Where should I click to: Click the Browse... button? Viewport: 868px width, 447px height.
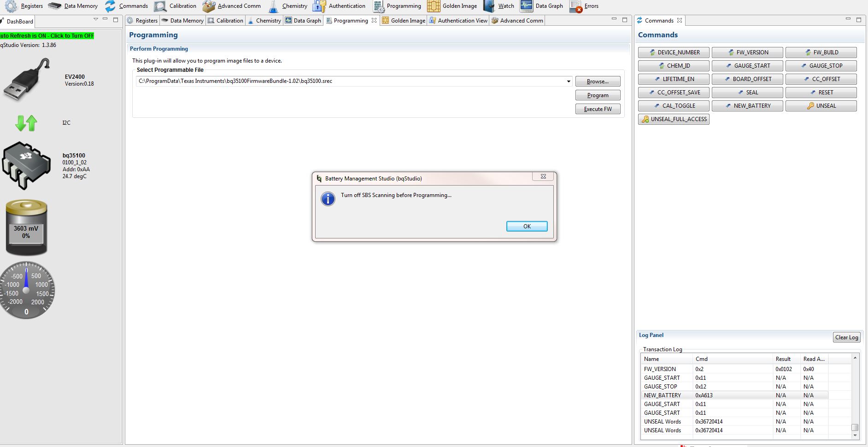coord(598,81)
